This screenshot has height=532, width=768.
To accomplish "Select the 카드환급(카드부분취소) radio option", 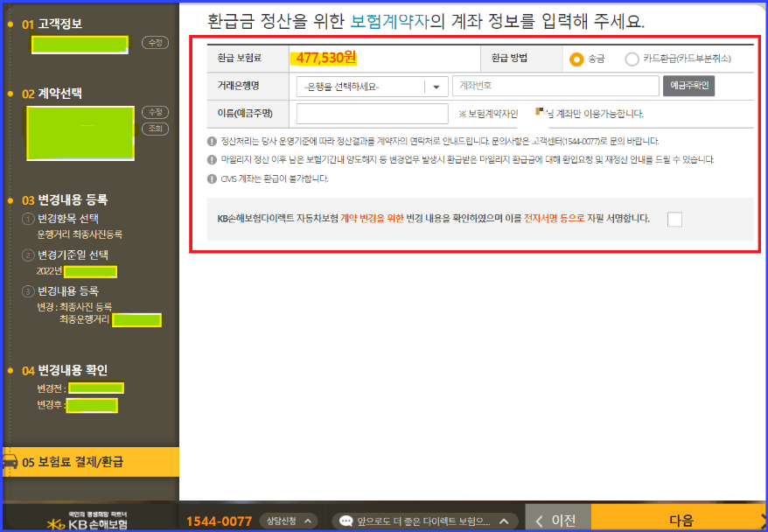I will coord(632,59).
